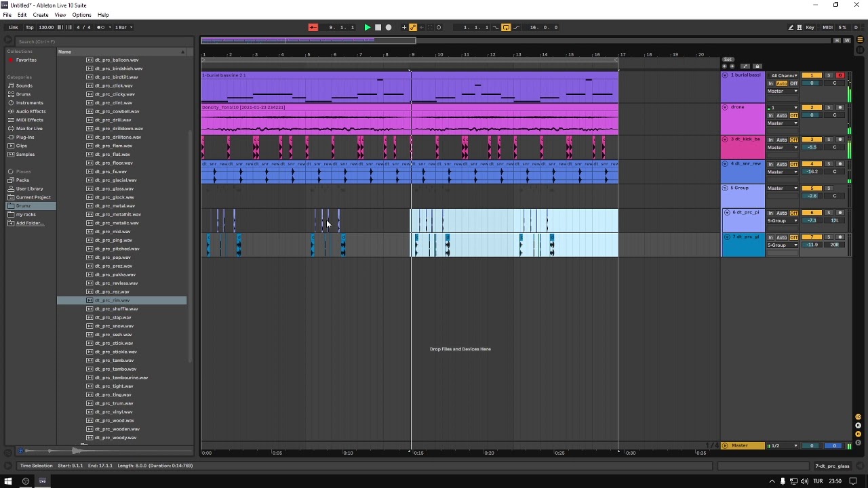Image resolution: width=868 pixels, height=488 pixels.
Task: Toggle Draw Mode pencil
Action: [x=791, y=27]
